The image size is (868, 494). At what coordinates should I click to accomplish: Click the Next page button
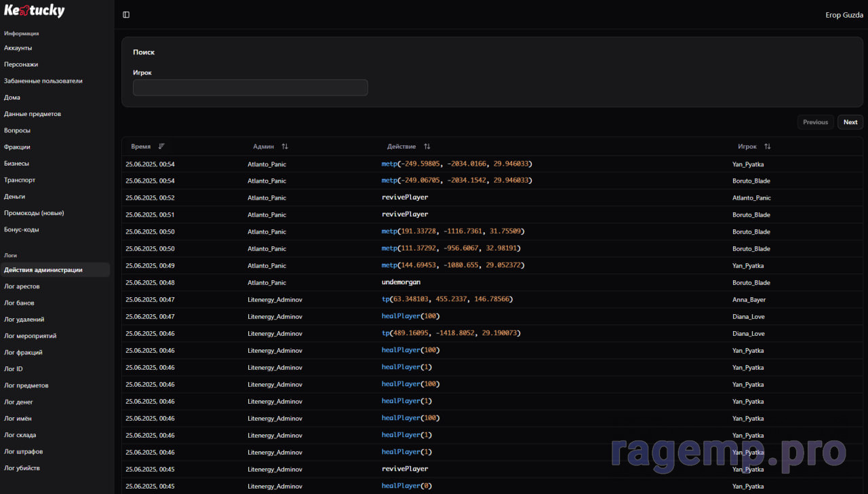pyautogui.click(x=850, y=122)
